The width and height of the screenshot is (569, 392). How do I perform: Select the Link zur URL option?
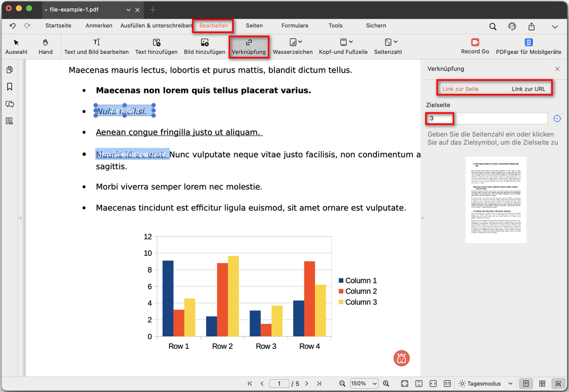528,89
